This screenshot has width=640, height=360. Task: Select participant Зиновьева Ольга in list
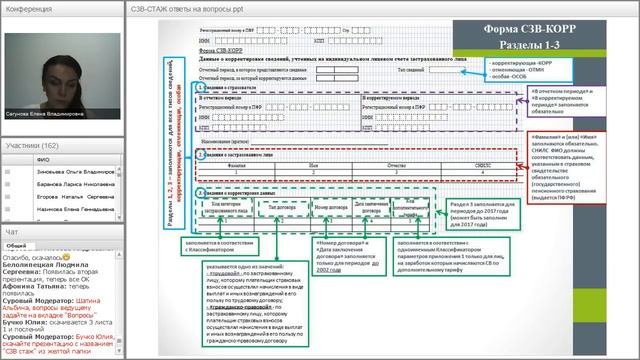[x=76, y=172]
